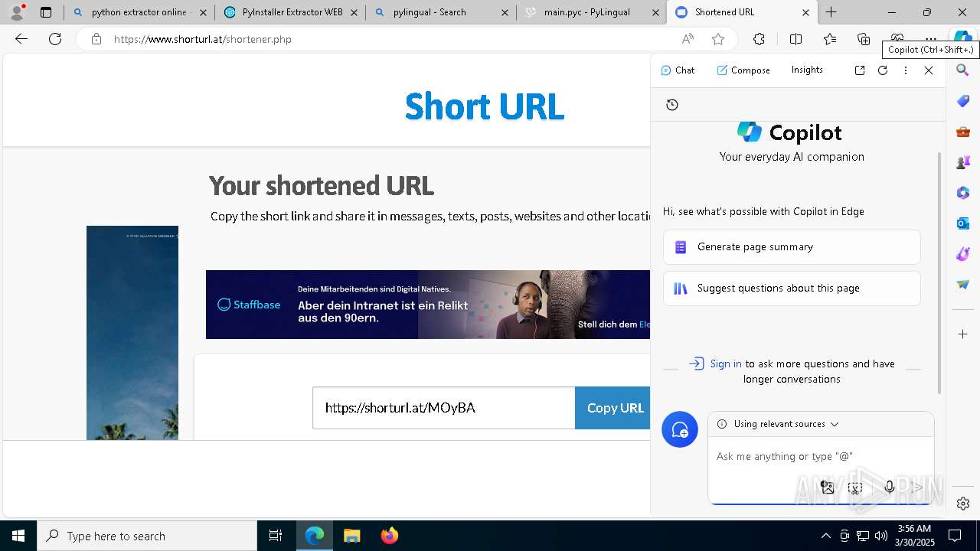980x551 pixels.
Task: Switch to main.pyc - PyLingual tab
Action: coord(591,12)
